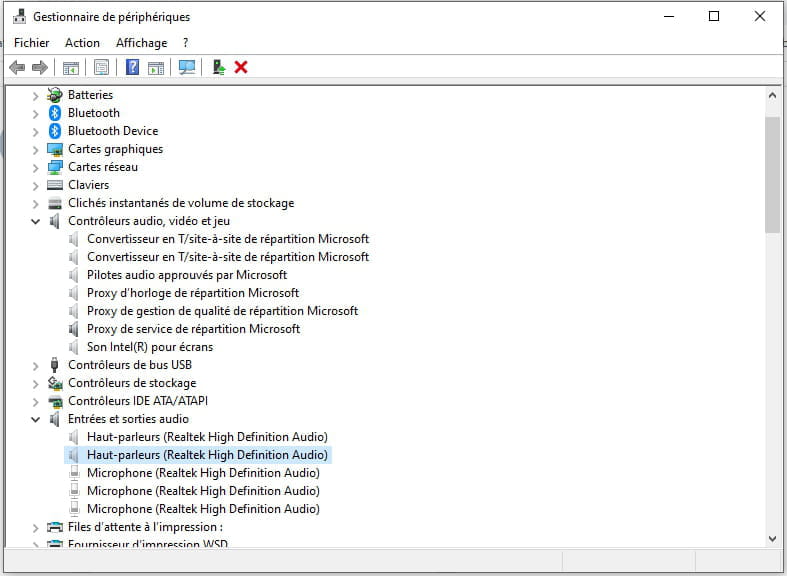Image resolution: width=787 pixels, height=576 pixels.
Task: Click the Bluetooth Device category icon
Action: [55, 131]
